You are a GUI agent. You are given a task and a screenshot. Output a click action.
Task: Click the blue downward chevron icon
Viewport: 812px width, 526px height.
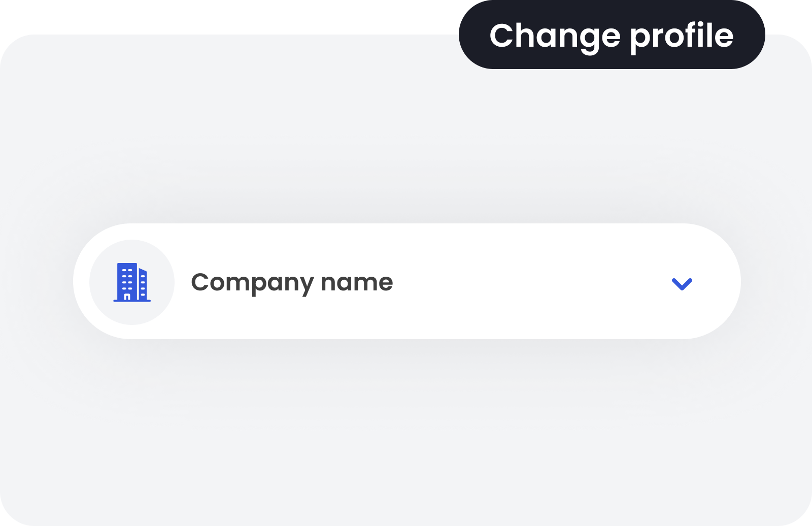(x=682, y=284)
